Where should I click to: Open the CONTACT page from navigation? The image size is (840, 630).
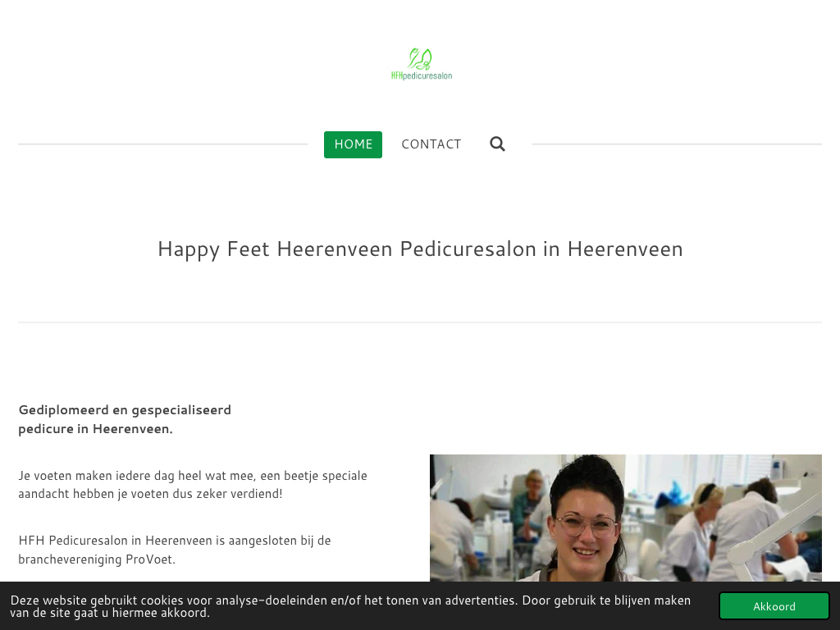click(431, 144)
